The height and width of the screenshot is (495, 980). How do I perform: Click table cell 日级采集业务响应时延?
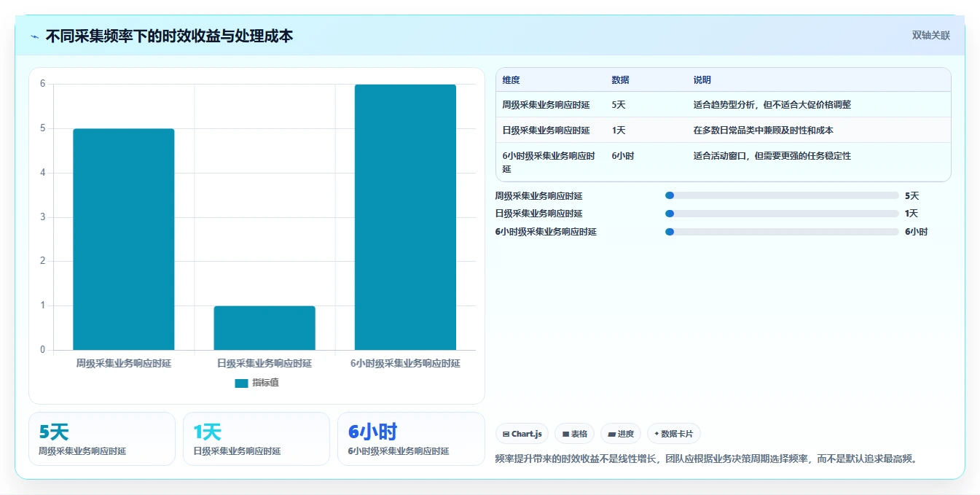click(546, 130)
